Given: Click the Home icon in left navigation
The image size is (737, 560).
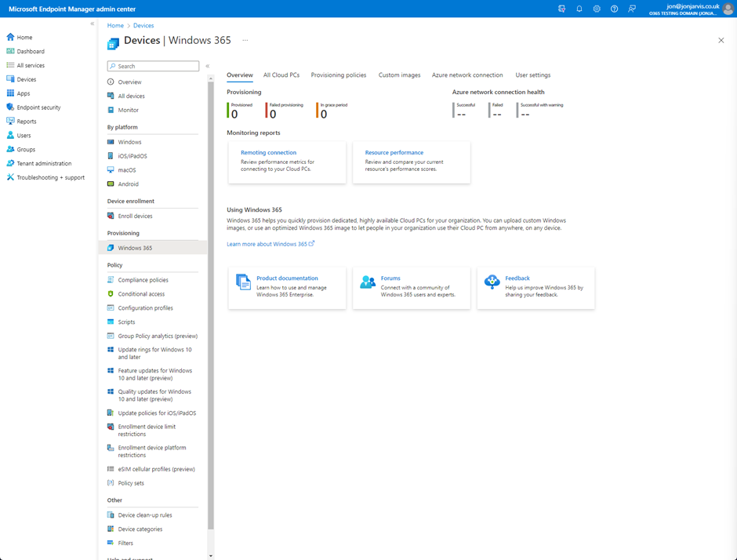Looking at the screenshot, I should click(x=10, y=37).
